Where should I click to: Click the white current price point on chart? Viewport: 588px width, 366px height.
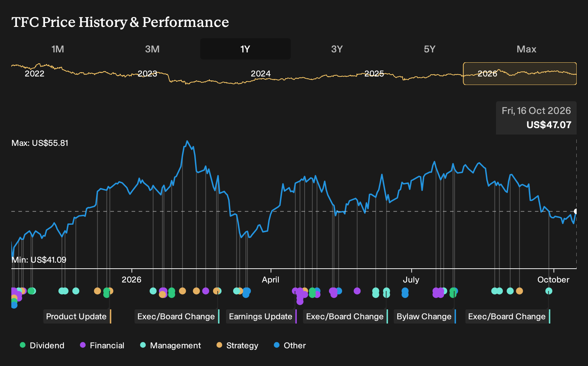pos(576,211)
